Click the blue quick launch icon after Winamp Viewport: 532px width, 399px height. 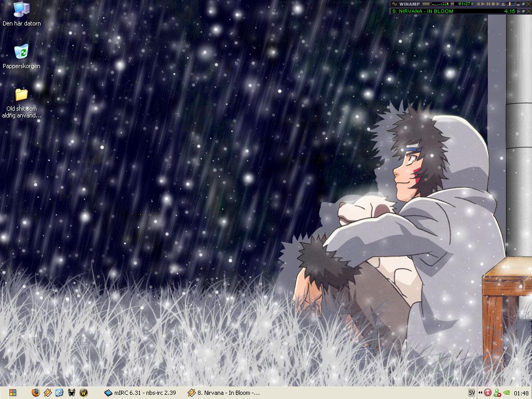coord(59,393)
